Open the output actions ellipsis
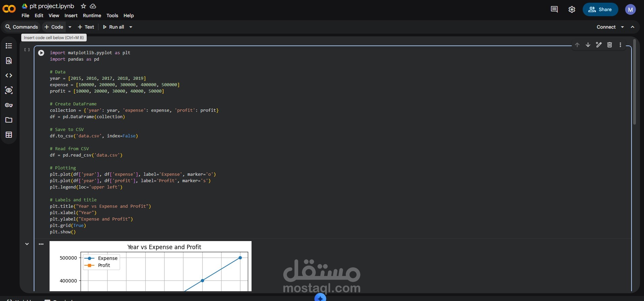Image resolution: width=644 pixels, height=301 pixels. tap(41, 244)
